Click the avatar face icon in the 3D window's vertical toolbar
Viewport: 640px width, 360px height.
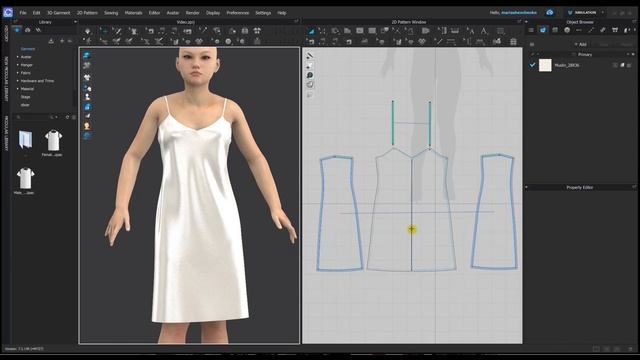(x=87, y=126)
